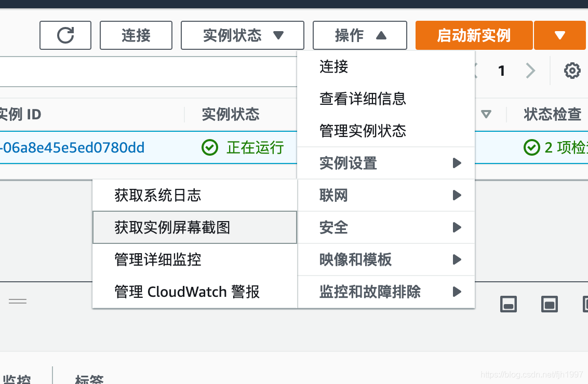Open the table settings gear icon
588x384 pixels.
(x=572, y=71)
